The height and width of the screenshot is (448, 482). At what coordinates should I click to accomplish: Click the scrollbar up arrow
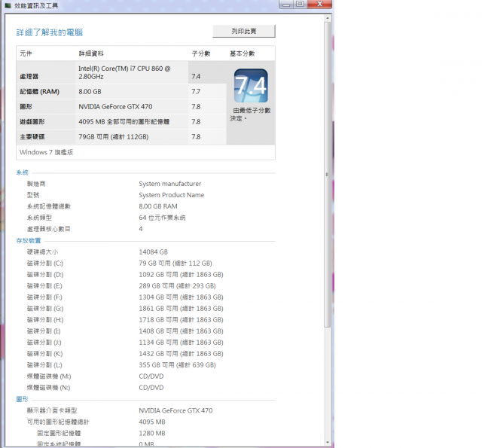[328, 18]
